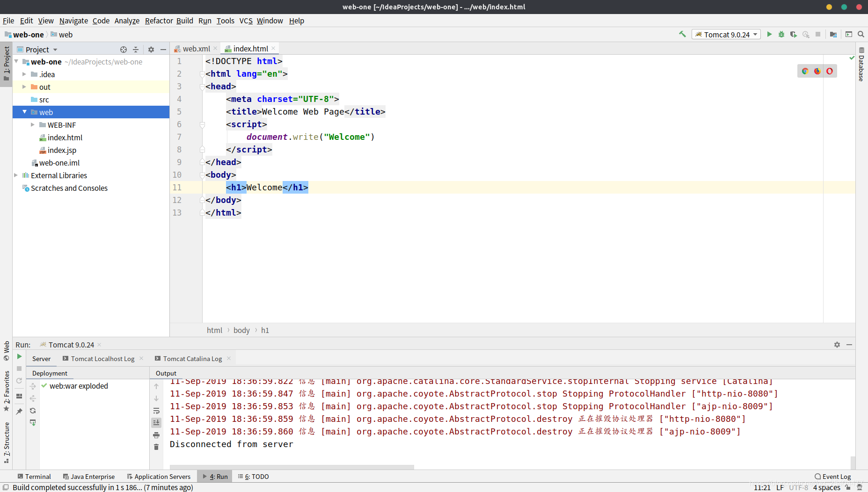This screenshot has height=492, width=868.
Task: Collapse all in the Project panel header
Action: click(136, 49)
